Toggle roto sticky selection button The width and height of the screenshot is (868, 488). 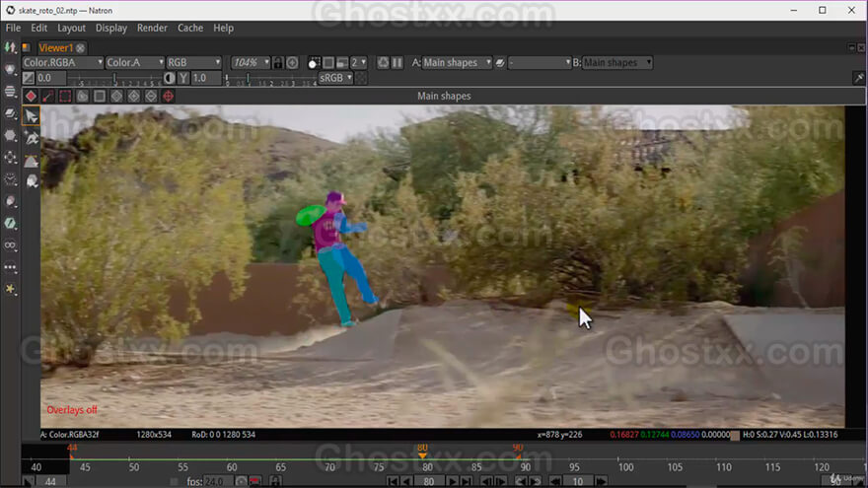[x=83, y=97]
